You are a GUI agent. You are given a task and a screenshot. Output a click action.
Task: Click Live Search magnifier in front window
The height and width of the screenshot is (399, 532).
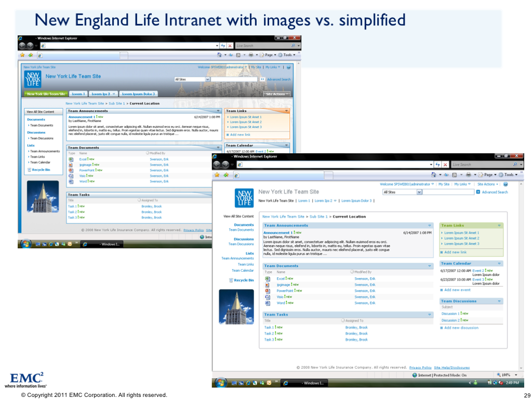[x=515, y=165]
